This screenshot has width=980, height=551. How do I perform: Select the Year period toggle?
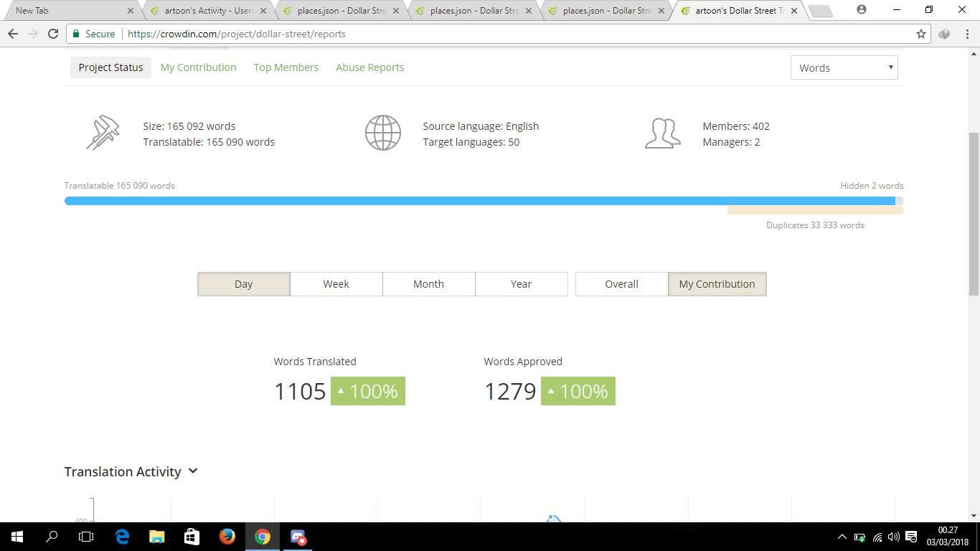(521, 284)
